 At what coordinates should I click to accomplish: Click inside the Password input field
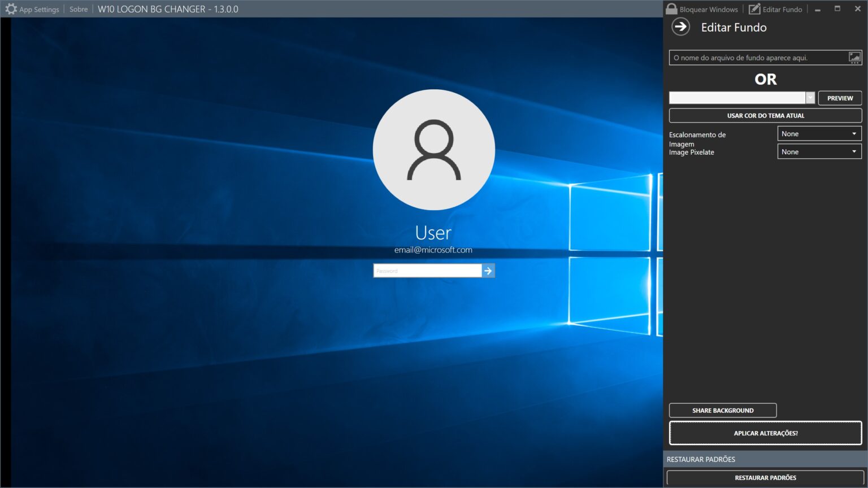coord(427,271)
